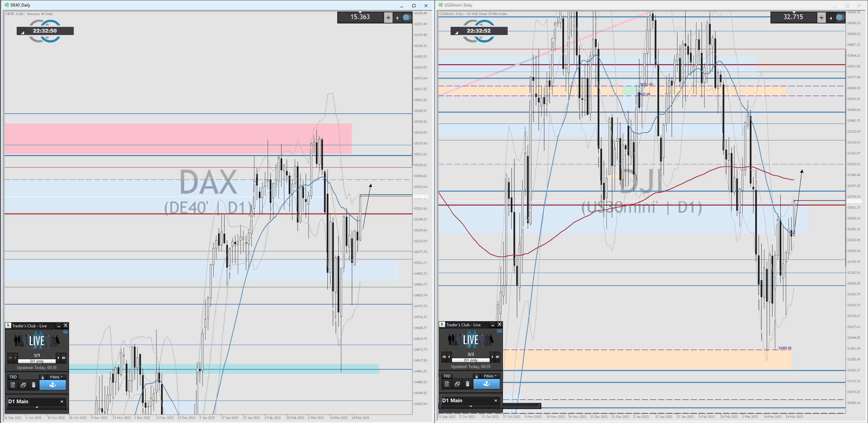Jump to first analysis in the DE40 panel
The image size is (868, 423).
[x=10, y=358]
